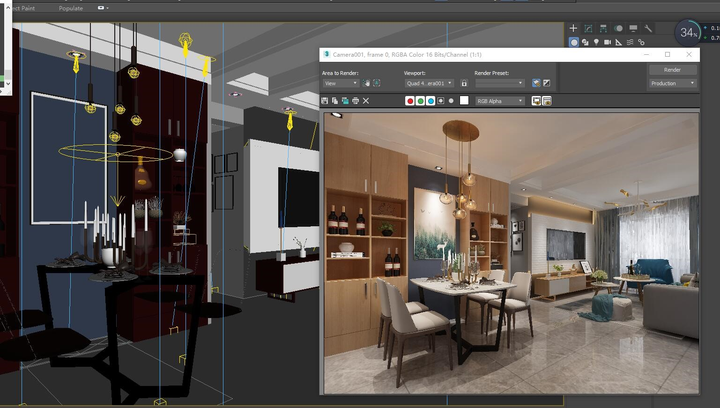Select the Cameras create category icon
Viewport: 720px width, 408px height.
(607, 42)
